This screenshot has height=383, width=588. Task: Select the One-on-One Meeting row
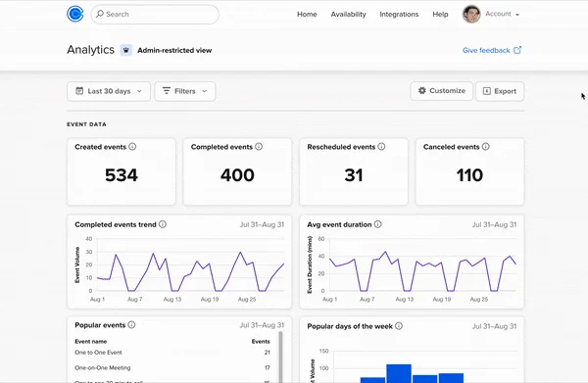pos(172,367)
